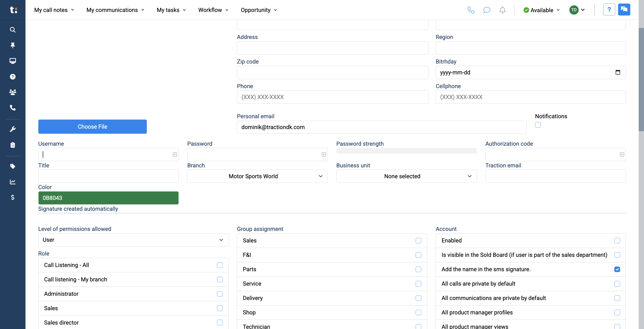Open search in the left sidebar
The image size is (644, 329).
(x=12, y=30)
